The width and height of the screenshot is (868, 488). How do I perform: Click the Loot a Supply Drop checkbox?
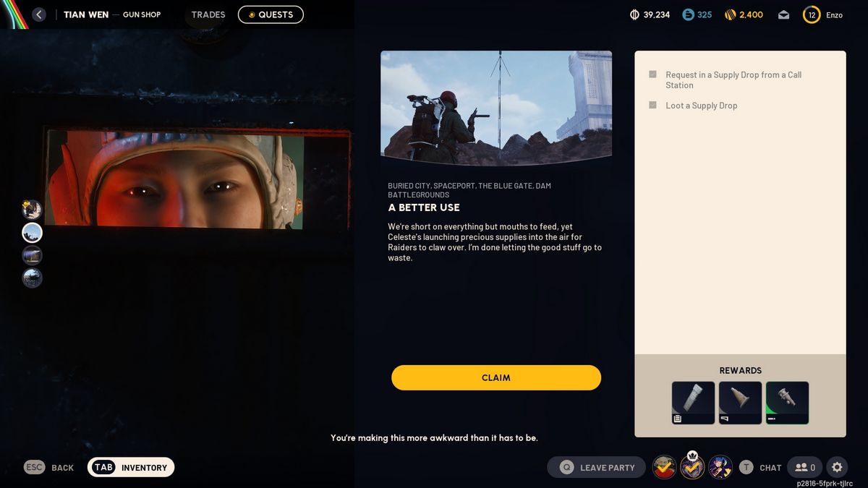[x=652, y=105]
